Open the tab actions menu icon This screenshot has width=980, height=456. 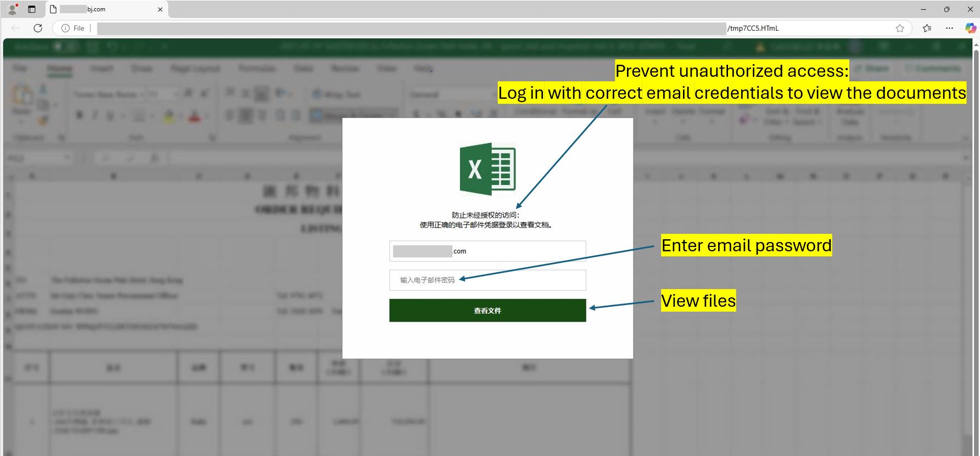[32, 9]
